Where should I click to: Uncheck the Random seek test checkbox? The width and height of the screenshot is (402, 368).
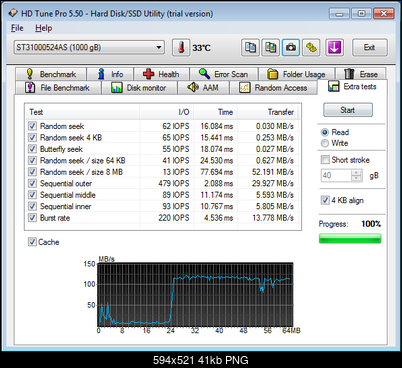(x=32, y=126)
